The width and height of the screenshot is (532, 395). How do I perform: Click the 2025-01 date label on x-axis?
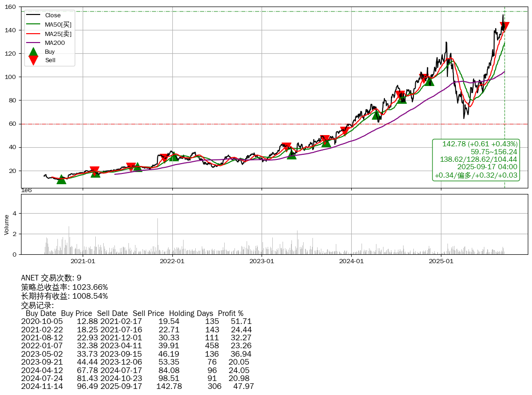click(441, 261)
